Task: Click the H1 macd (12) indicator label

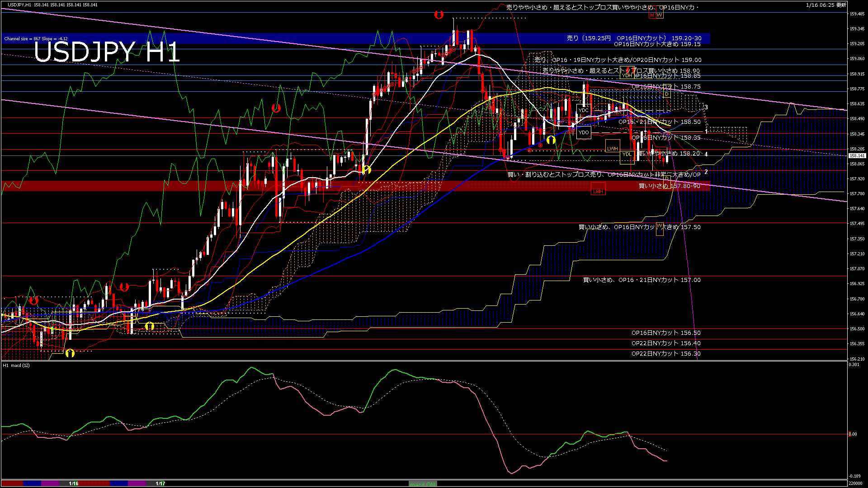Action: [16, 365]
